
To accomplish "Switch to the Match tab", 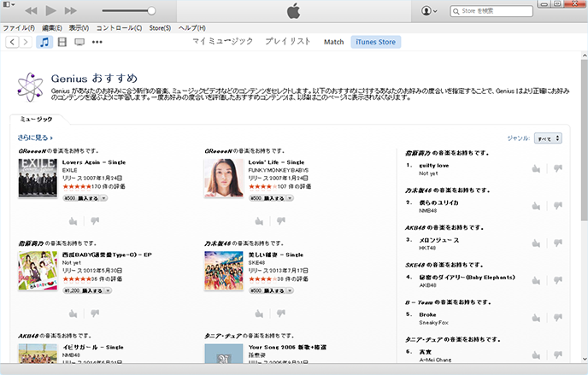I will 334,42.
